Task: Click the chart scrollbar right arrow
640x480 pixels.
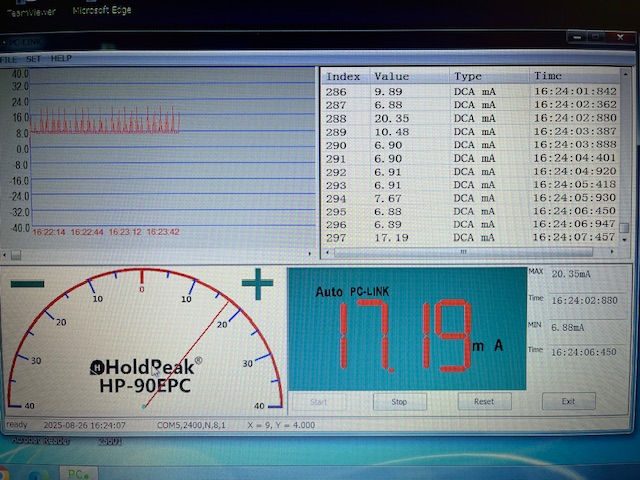Action: tap(310, 254)
